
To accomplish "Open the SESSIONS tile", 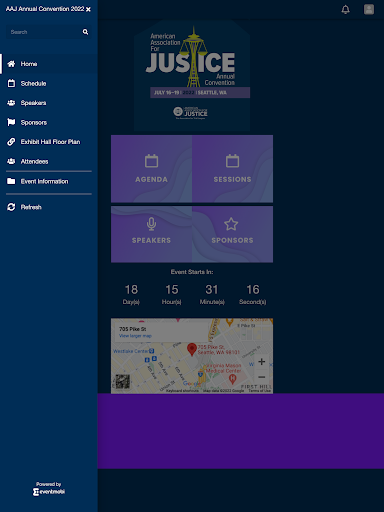I will pyautogui.click(x=232, y=169).
